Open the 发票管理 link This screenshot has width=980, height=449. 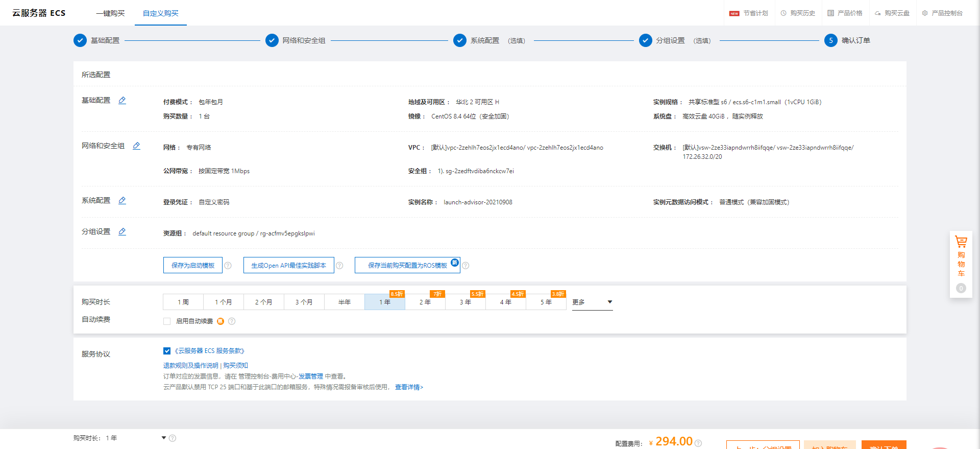pos(311,376)
